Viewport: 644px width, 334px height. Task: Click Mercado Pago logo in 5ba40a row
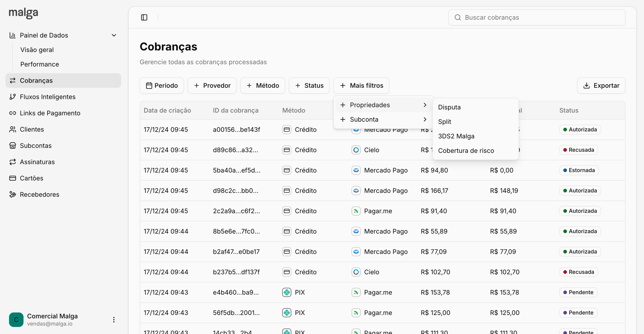coord(356,170)
